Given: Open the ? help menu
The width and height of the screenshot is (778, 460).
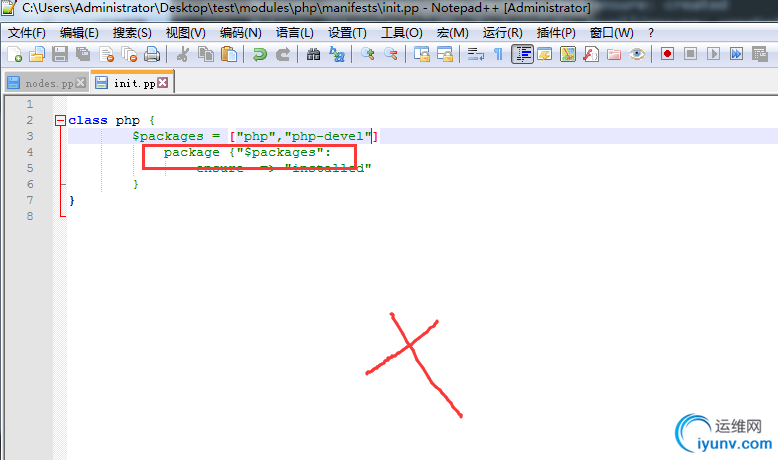Looking at the screenshot, I should coord(651,33).
